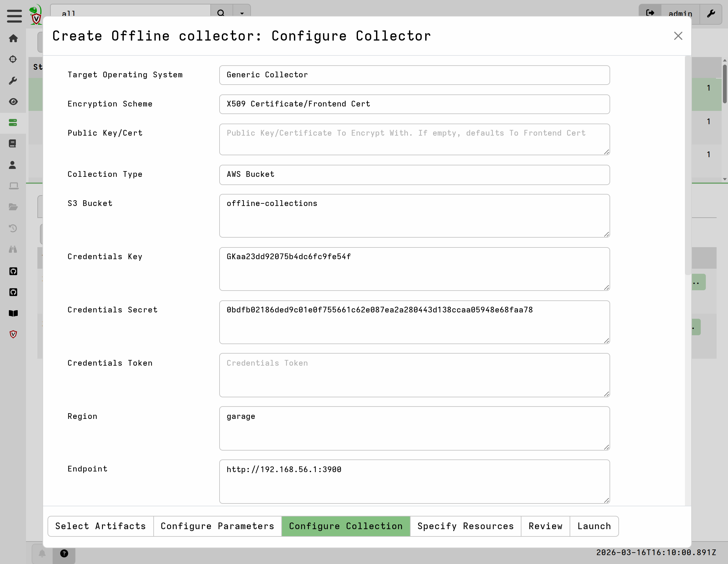The height and width of the screenshot is (564, 728).
Task: Switch to Select Artifacts step
Action: point(101,526)
